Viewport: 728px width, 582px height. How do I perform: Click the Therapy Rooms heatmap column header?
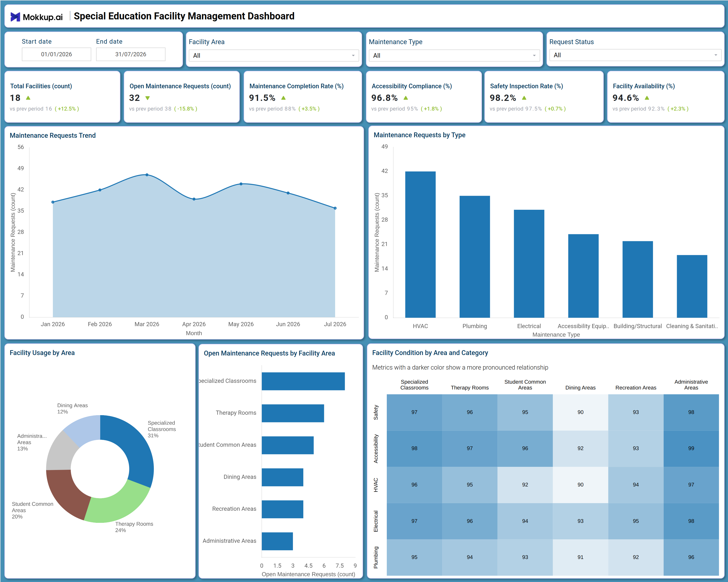pyautogui.click(x=470, y=388)
